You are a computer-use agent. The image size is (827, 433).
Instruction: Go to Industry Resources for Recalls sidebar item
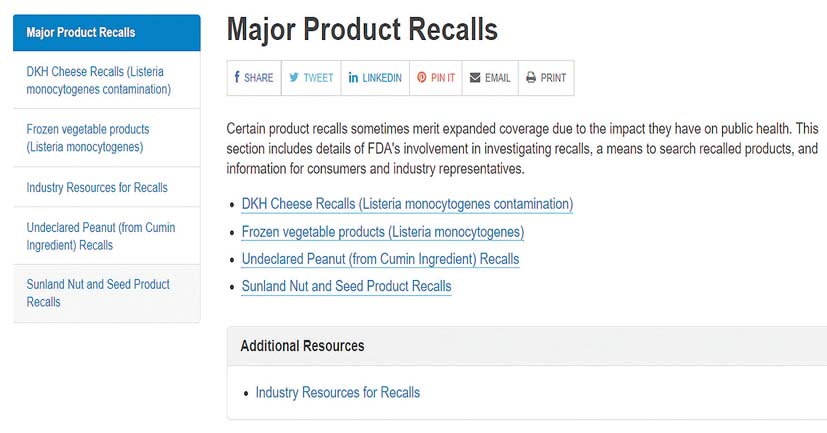point(97,187)
